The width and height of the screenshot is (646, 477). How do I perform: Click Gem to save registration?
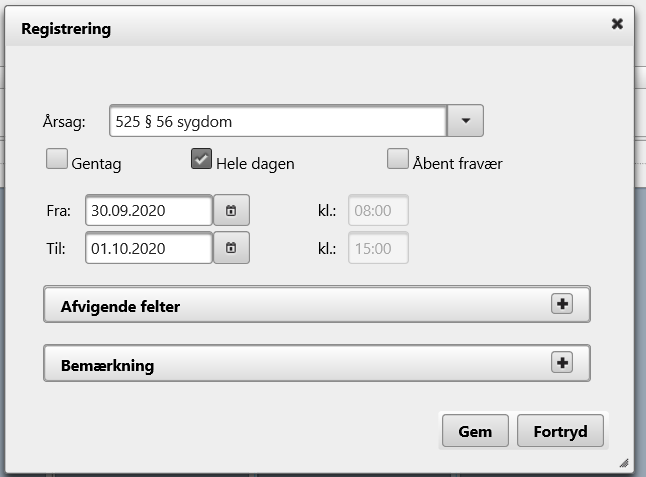(475, 432)
